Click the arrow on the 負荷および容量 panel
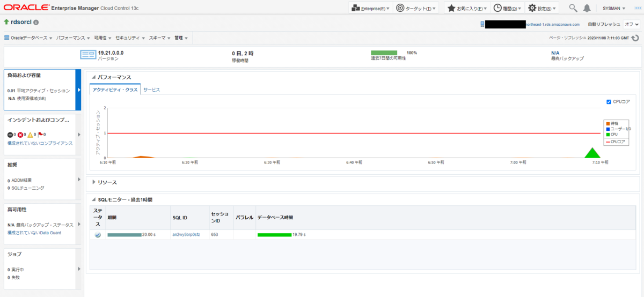644x297 pixels. point(79,90)
